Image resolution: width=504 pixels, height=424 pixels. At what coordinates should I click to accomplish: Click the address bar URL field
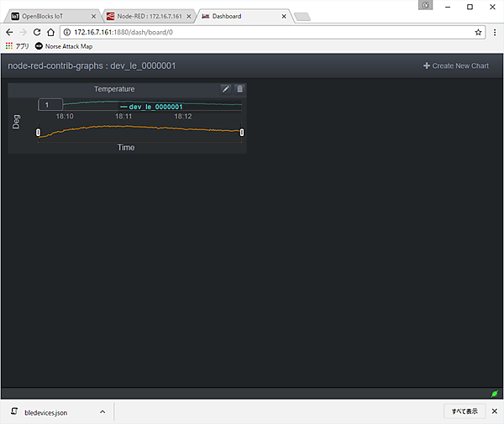(252, 32)
